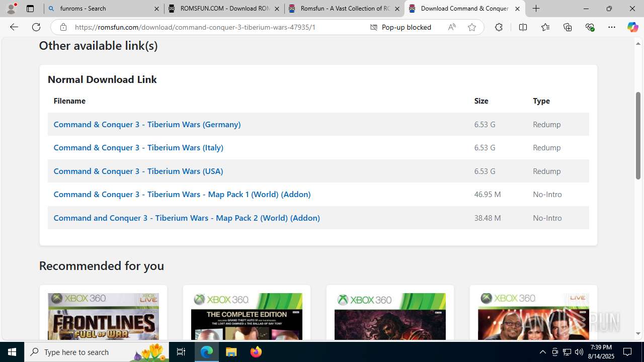This screenshot has width=644, height=362.
Task: Download Map Pack 2 (World) (Addon) link
Action: click(187, 218)
